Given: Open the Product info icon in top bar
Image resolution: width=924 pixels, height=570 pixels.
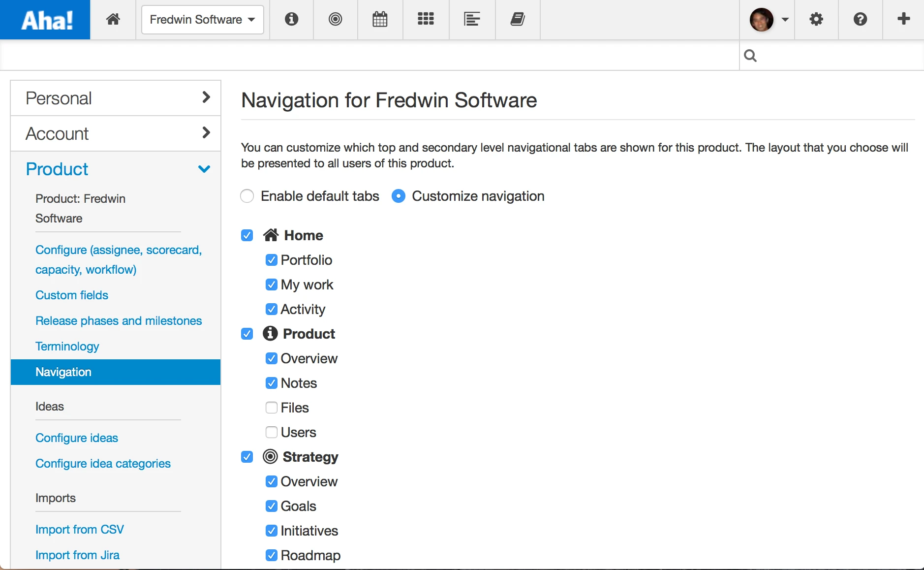Looking at the screenshot, I should (x=291, y=19).
